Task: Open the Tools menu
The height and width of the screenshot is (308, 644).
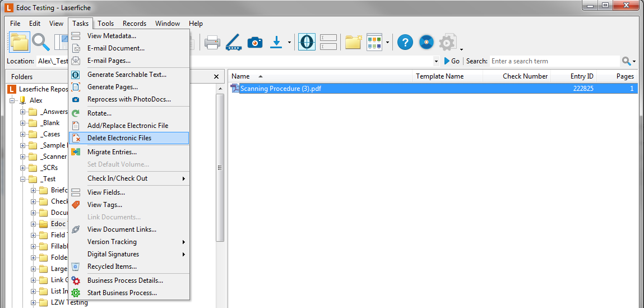Action: coord(106,24)
